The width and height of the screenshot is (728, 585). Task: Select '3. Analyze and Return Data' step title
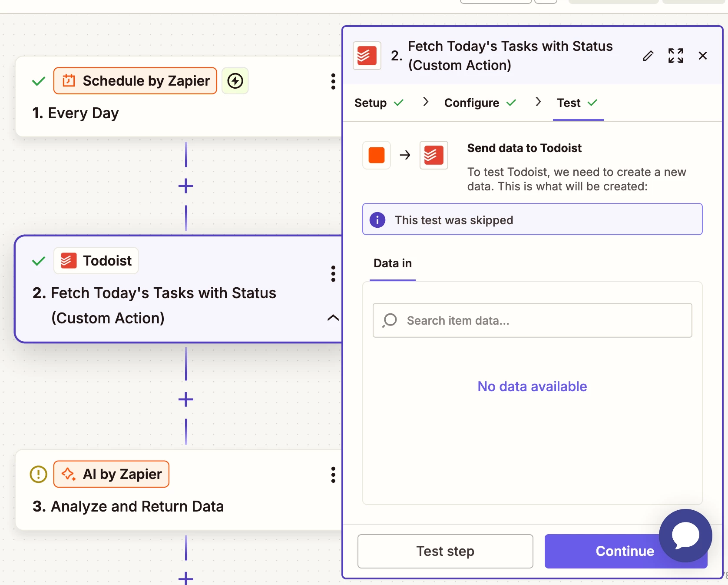(x=128, y=506)
